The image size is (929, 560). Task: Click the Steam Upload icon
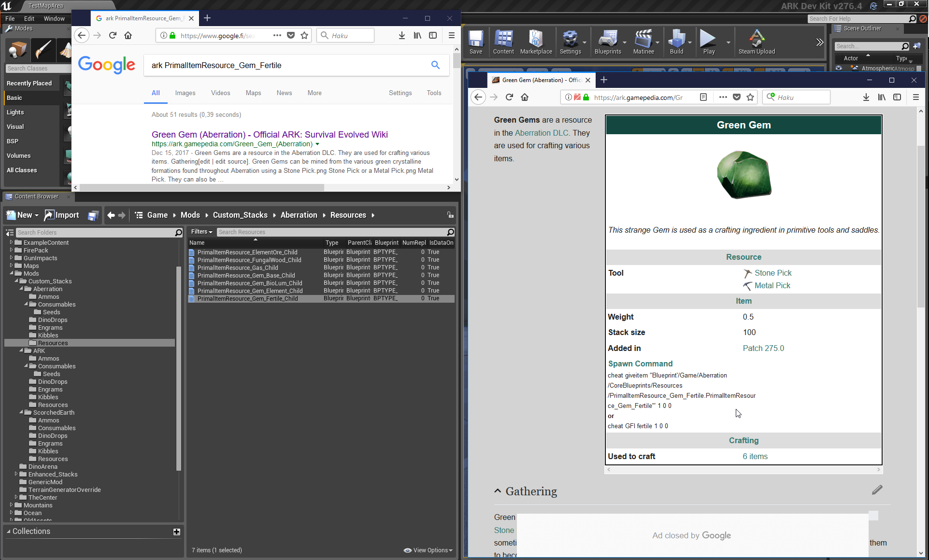click(756, 42)
